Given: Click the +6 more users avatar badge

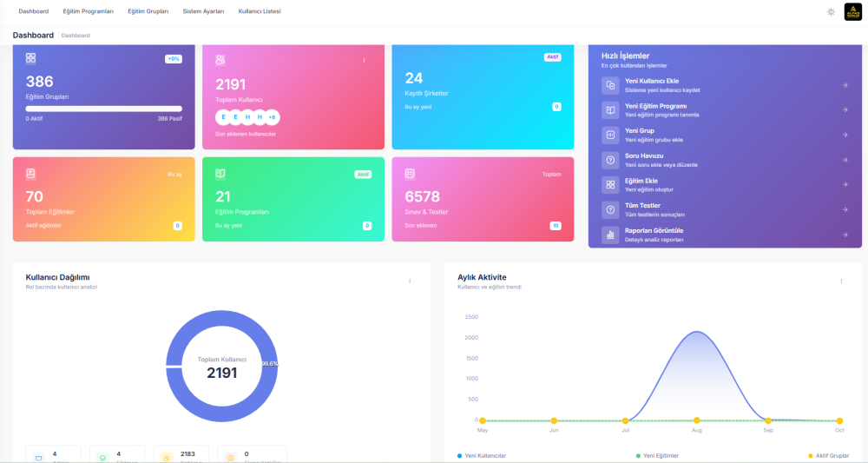Looking at the screenshot, I should (x=272, y=117).
